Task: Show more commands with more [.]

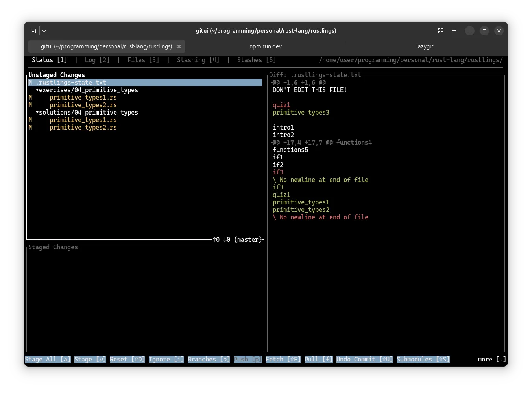Action: (x=492, y=360)
